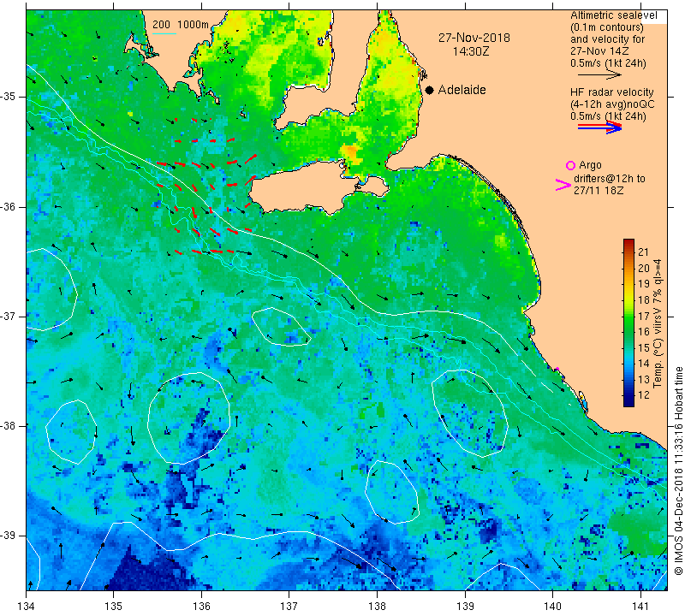Image resolution: width=685 pixels, height=616 pixels.
Task: Click the 'and velocity for' legend line
Action: [607, 39]
